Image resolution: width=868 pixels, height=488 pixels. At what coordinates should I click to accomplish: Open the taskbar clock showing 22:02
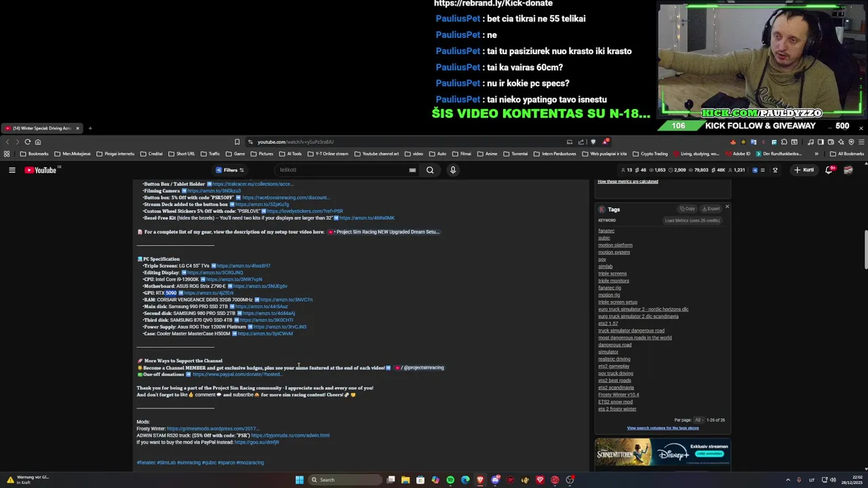pyautogui.click(x=852, y=480)
